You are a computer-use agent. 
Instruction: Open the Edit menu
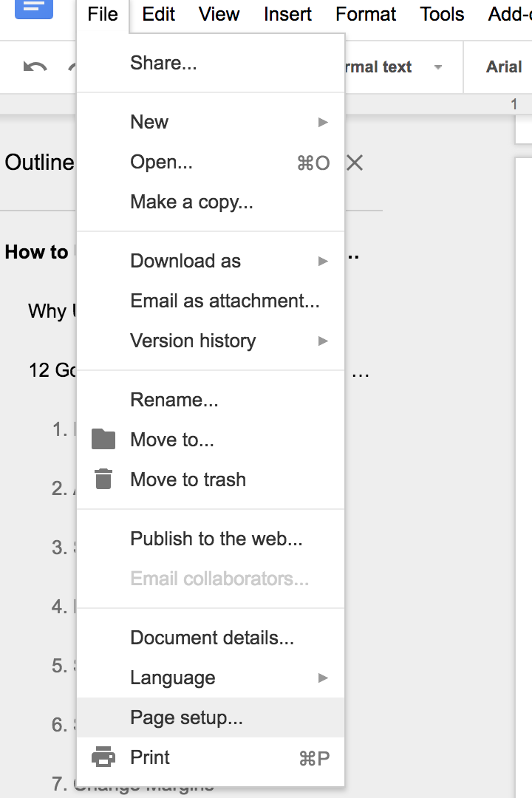coord(159,14)
